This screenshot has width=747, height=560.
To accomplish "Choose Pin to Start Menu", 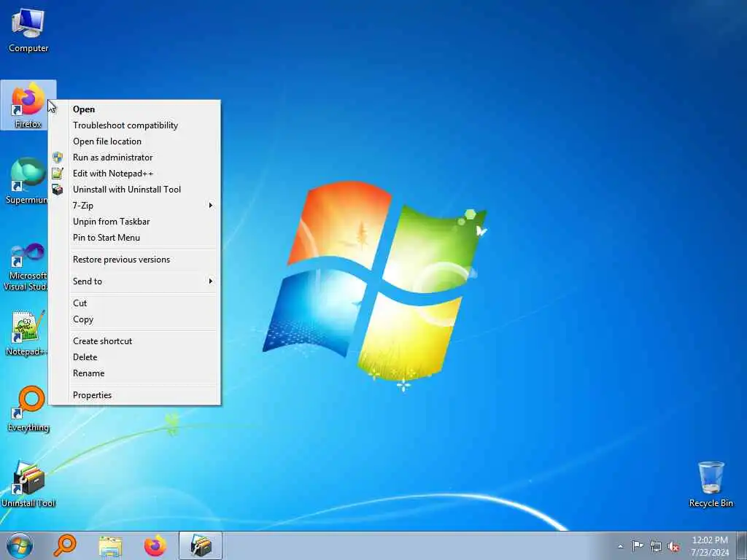I will point(134,238).
